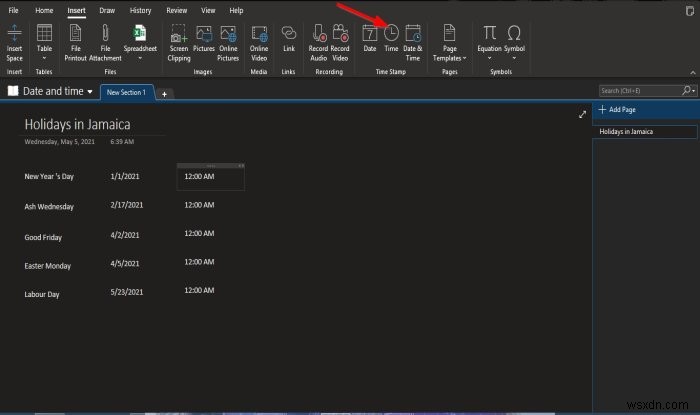Insert a Link
The height and width of the screenshot is (415, 700).
click(289, 38)
